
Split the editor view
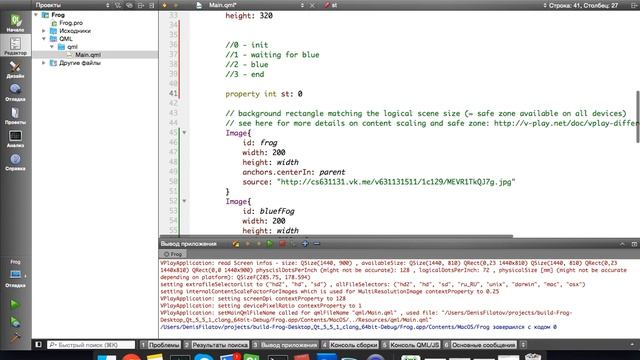pos(634,5)
